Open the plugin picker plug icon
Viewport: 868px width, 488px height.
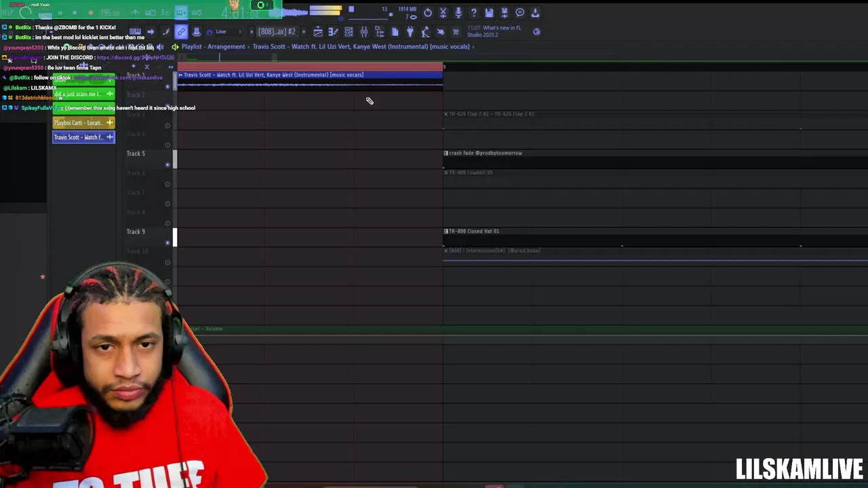[x=410, y=32]
